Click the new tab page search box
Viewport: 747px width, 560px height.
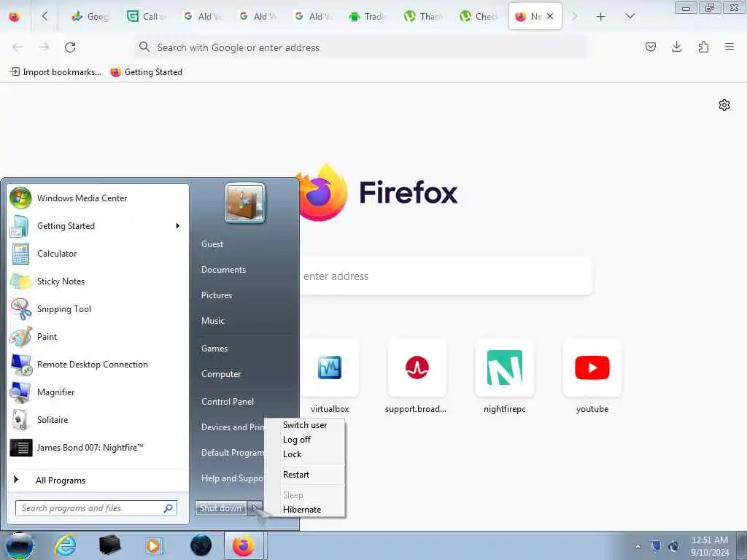[446, 276]
